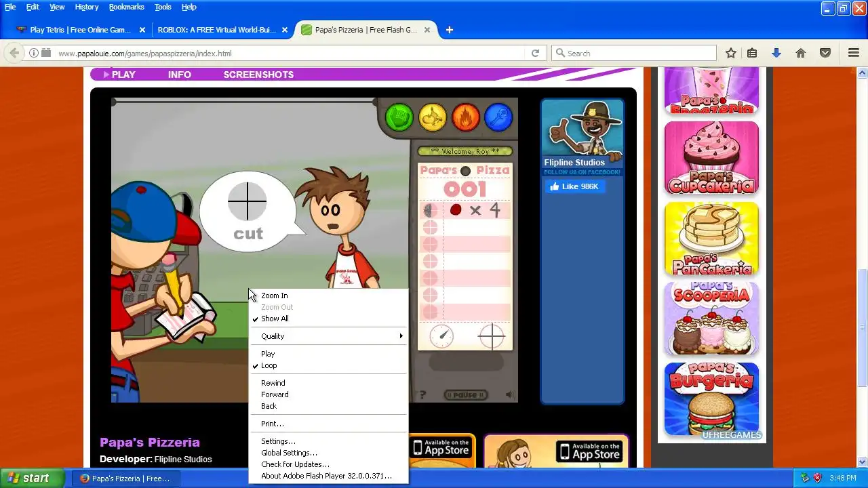The image size is (868, 488).
Task: Open Papa's Cupcakeria game thumbnail
Action: pos(711,158)
